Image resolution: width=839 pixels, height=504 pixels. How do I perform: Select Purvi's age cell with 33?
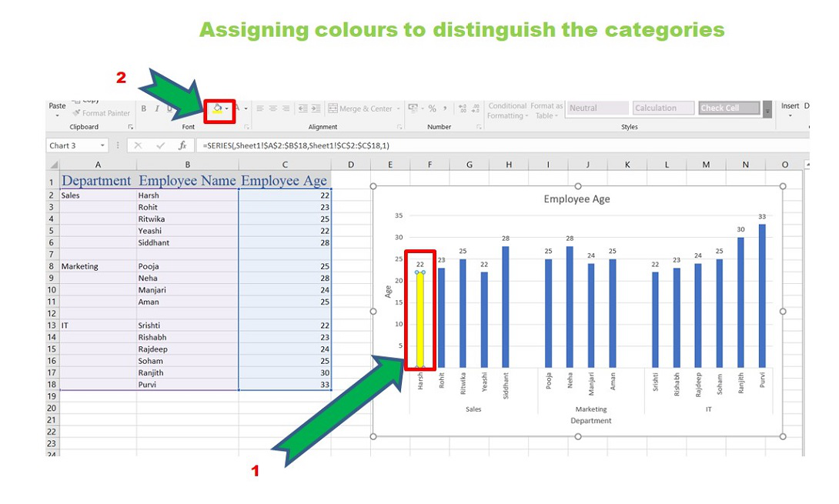[x=285, y=384]
